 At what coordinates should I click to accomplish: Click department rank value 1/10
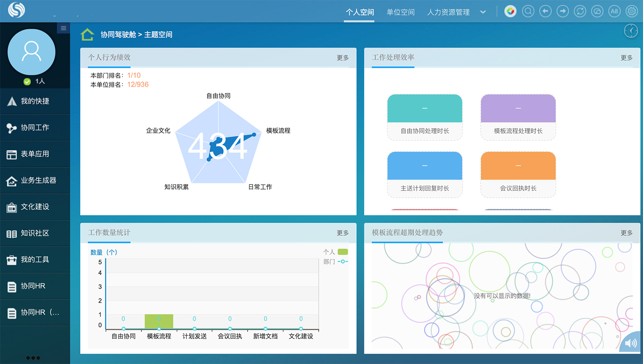134,76
